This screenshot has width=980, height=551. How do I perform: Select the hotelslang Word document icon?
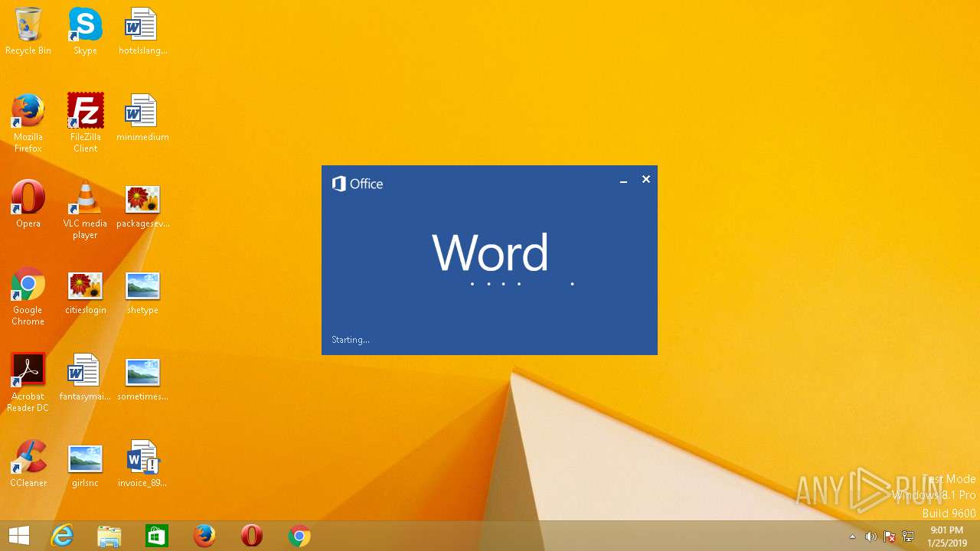click(x=142, y=31)
